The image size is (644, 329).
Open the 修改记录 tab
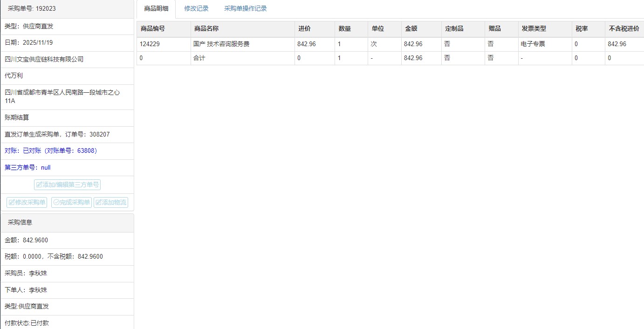tap(196, 9)
